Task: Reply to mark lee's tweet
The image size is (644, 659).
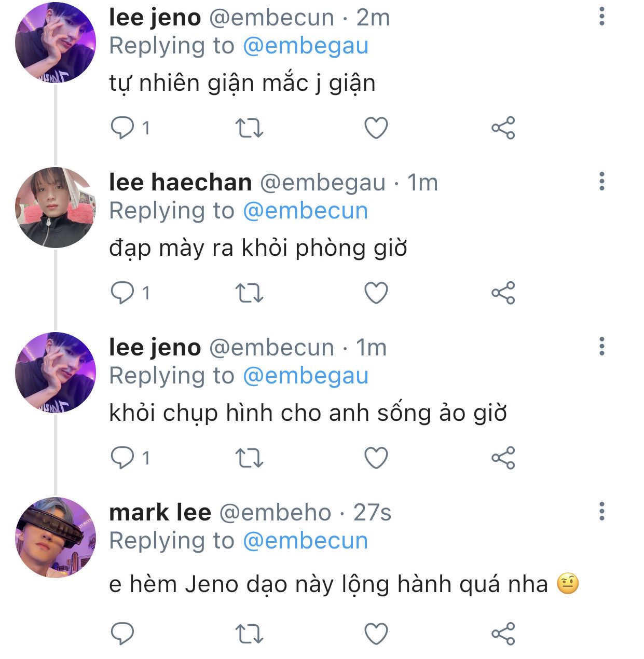Action: [x=123, y=634]
